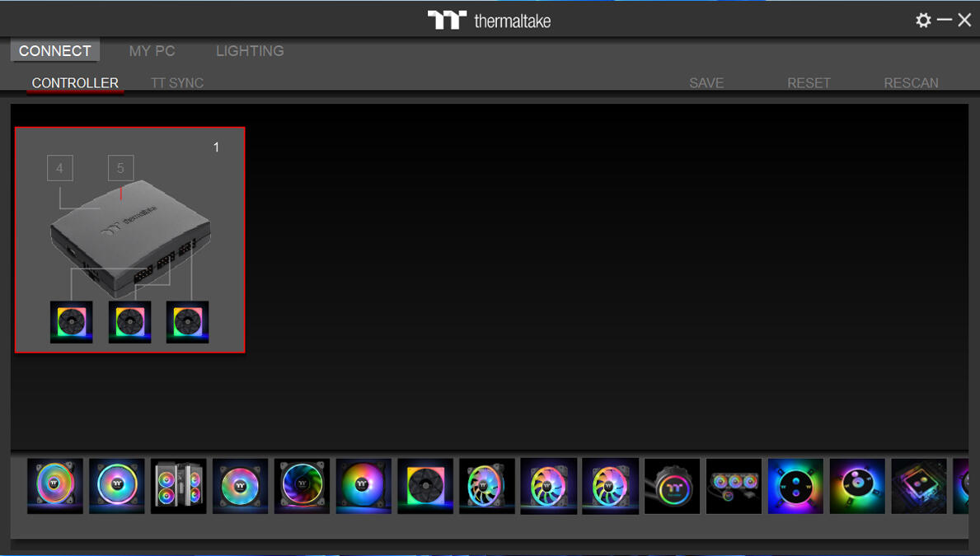Pick the fourth ring fan in product strip

240,486
